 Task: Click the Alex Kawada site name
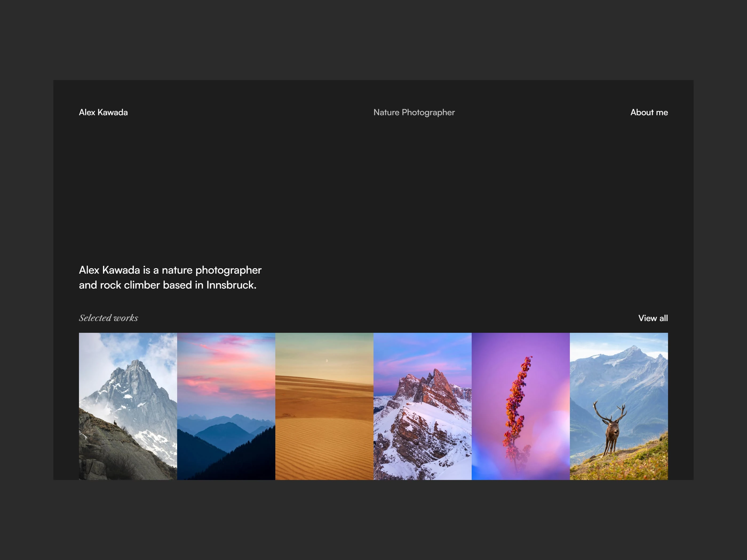[103, 113]
